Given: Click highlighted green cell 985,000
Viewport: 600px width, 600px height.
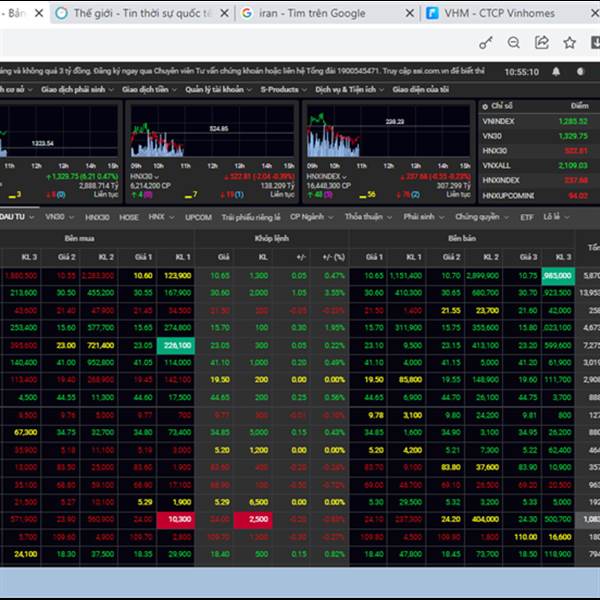Looking at the screenshot, I should point(558,276).
